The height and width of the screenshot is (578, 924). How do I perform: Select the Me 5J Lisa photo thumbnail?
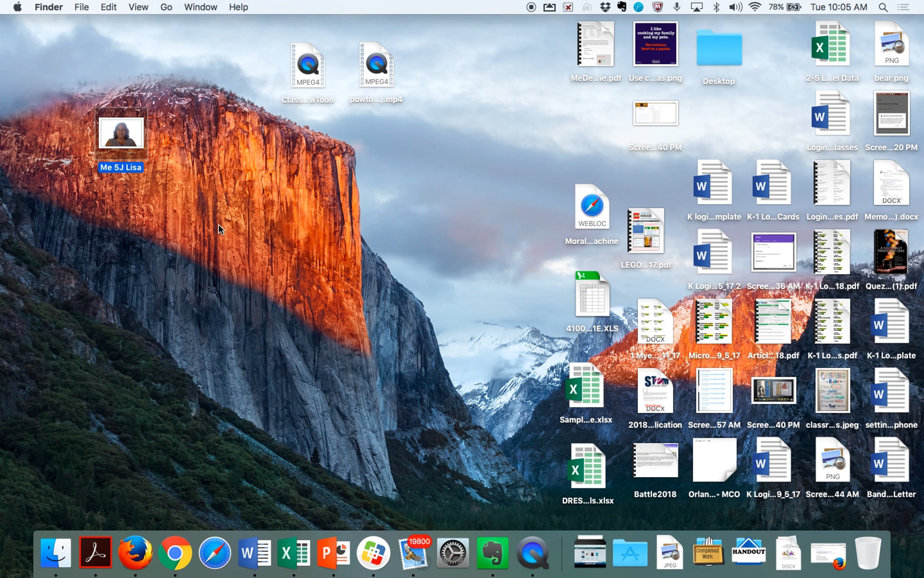click(121, 133)
